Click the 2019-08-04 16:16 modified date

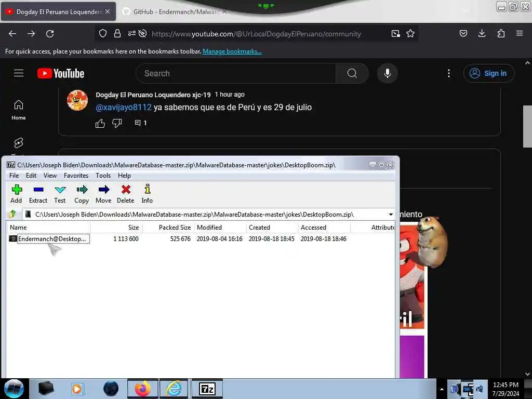point(220,239)
